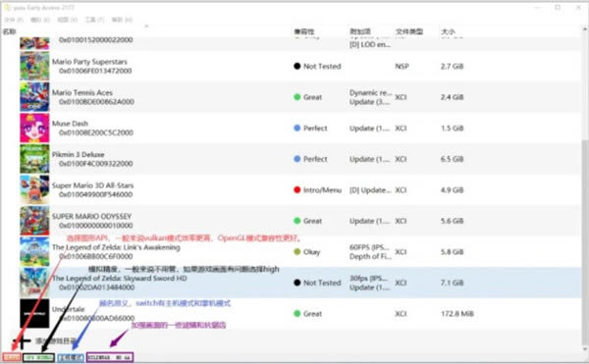Screen dimensions: 589x364
Task: Open the Mario Party Superstars game thumbnail
Action: (x=34, y=66)
